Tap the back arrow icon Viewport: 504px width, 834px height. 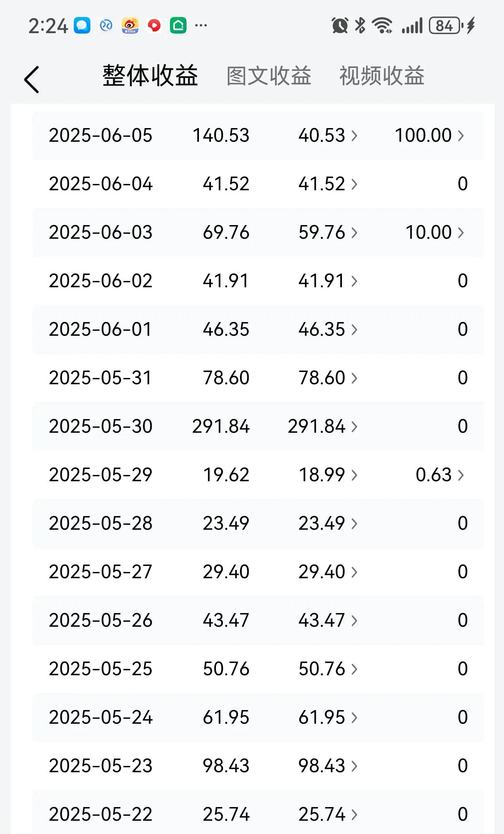31,80
